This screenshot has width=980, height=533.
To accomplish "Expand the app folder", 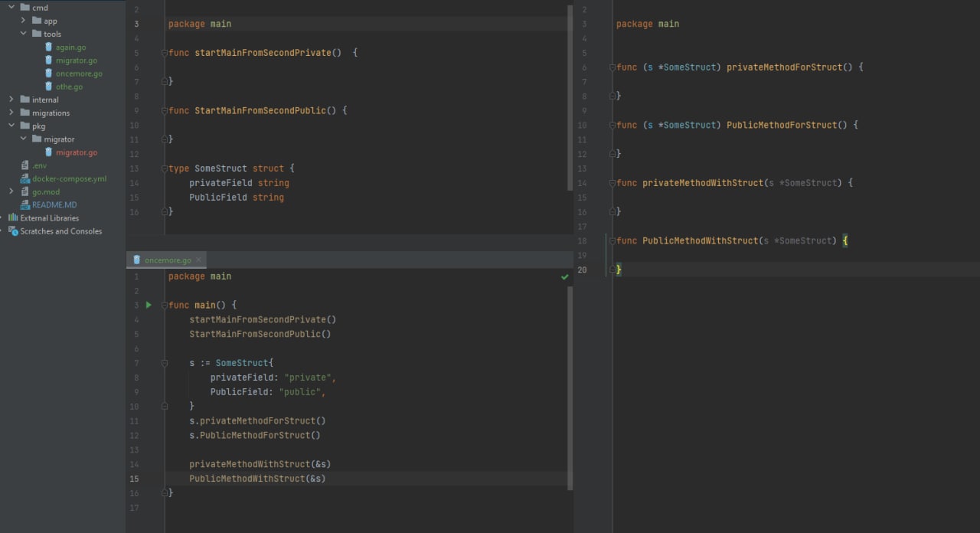I will coord(24,21).
